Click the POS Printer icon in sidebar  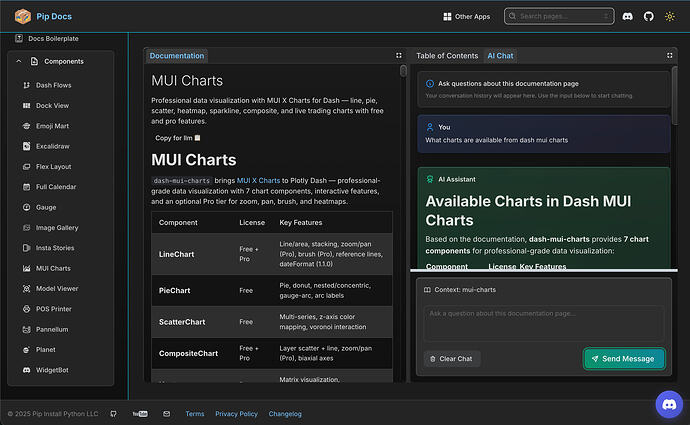26,309
